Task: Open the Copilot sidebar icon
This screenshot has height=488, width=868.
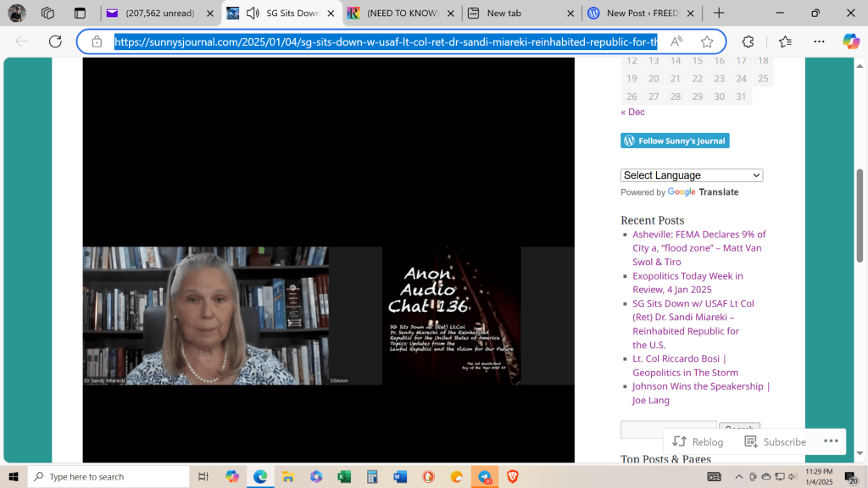Action: (850, 42)
